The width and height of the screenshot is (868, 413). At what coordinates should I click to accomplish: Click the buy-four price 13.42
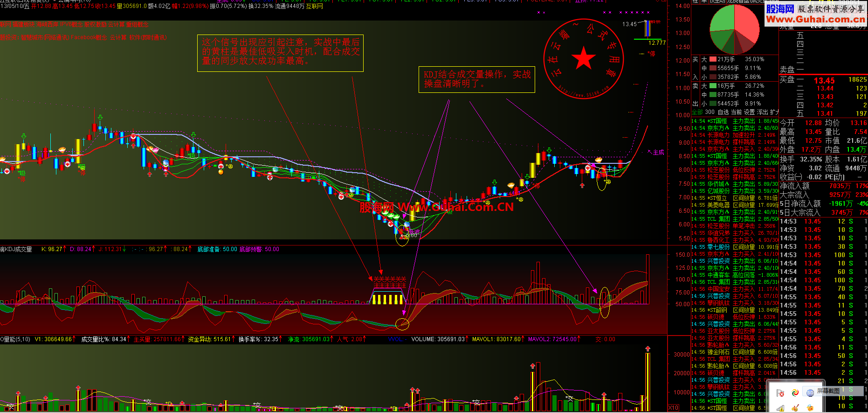[x=825, y=105]
